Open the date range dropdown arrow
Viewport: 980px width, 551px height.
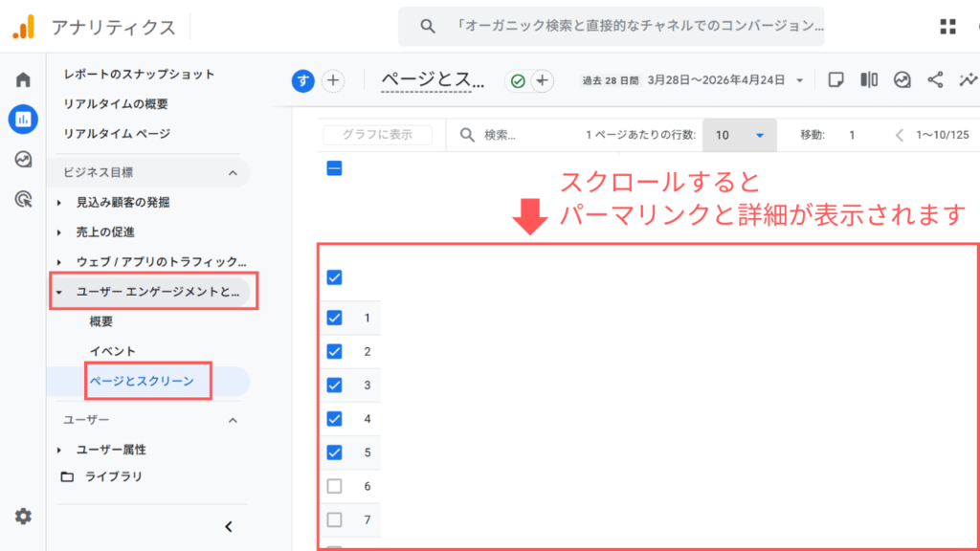[x=799, y=80]
